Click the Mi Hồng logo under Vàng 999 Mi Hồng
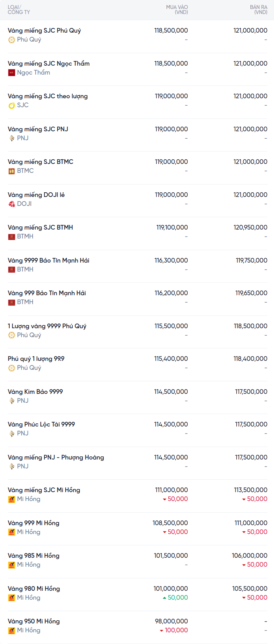The width and height of the screenshot is (274, 644). pos(12,532)
